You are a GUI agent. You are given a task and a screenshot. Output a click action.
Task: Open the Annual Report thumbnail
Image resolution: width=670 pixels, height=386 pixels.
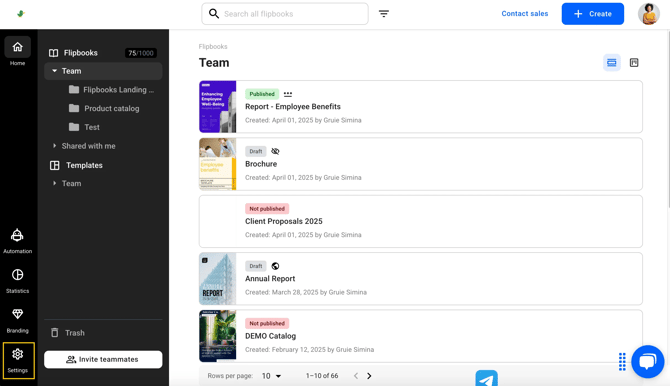(x=217, y=279)
